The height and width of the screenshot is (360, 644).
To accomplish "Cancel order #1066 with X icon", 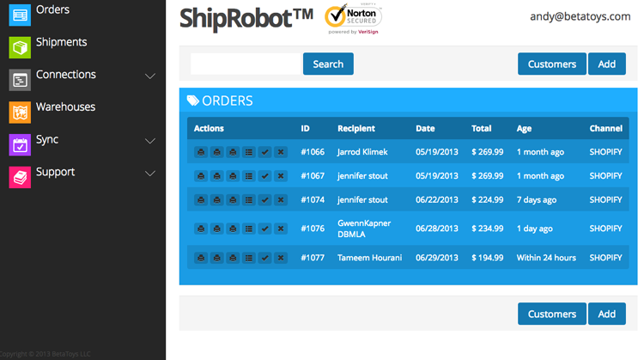I will (281, 152).
